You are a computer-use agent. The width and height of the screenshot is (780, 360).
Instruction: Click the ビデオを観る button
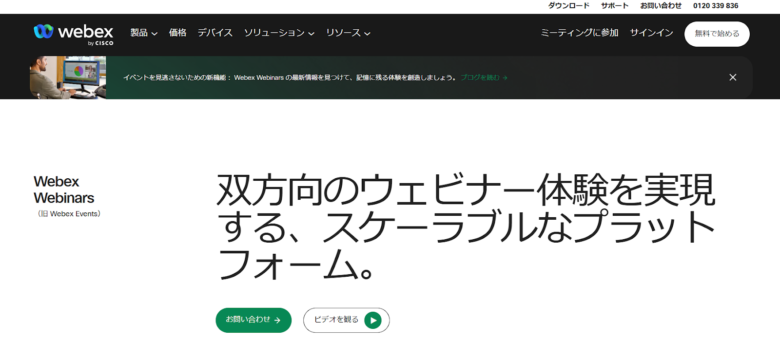(x=346, y=320)
